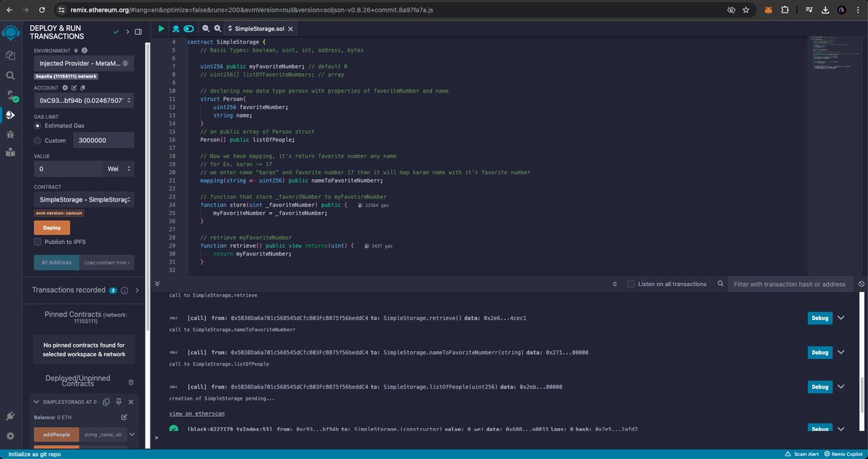This screenshot has width=868, height=459.
Task: Copy the account address to clipboard
Action: 82,88
